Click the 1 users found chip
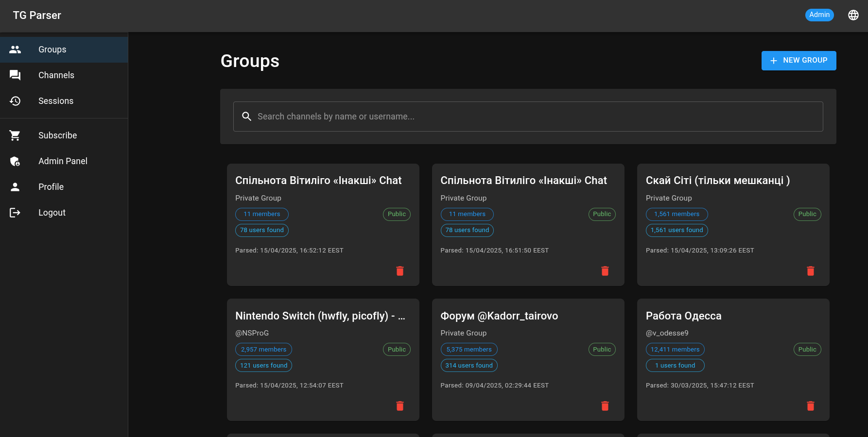Image resolution: width=868 pixels, height=437 pixels. tap(675, 366)
